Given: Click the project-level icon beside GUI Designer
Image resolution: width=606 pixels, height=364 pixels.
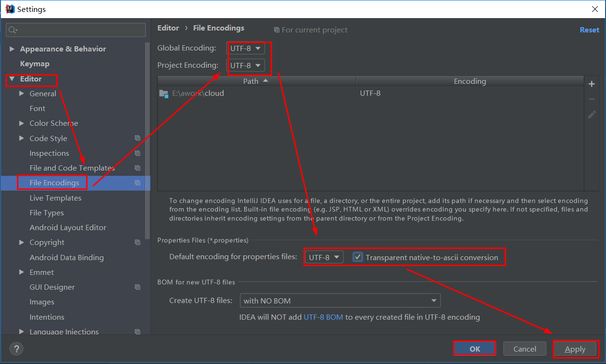Looking at the screenshot, I should (x=137, y=287).
